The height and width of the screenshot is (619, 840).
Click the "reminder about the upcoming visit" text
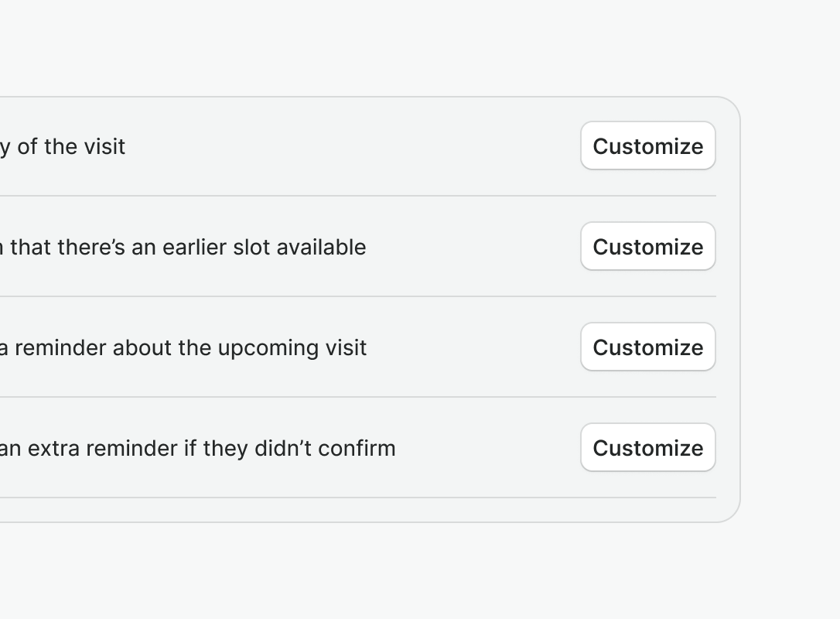[x=186, y=347]
